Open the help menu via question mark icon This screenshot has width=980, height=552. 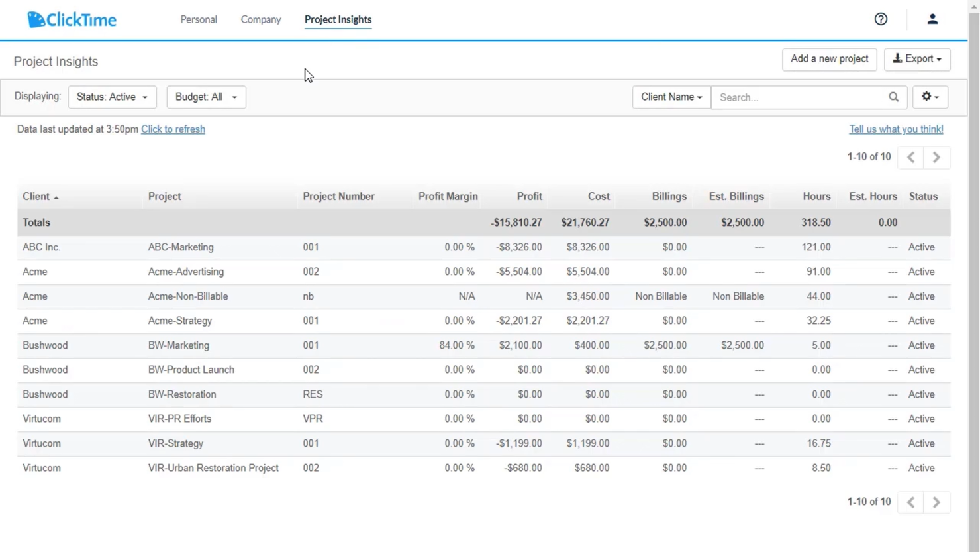click(880, 19)
